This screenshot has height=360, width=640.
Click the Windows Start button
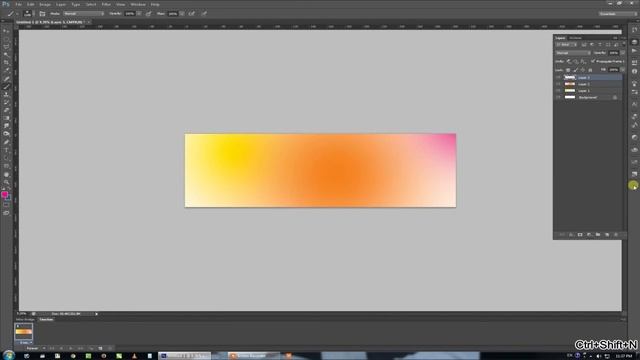[x=8, y=356]
